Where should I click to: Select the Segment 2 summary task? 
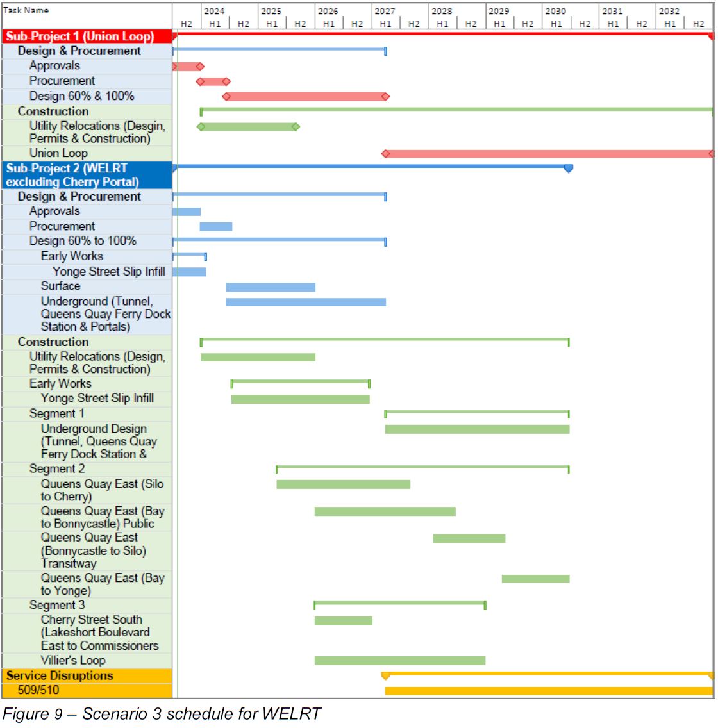click(x=57, y=468)
